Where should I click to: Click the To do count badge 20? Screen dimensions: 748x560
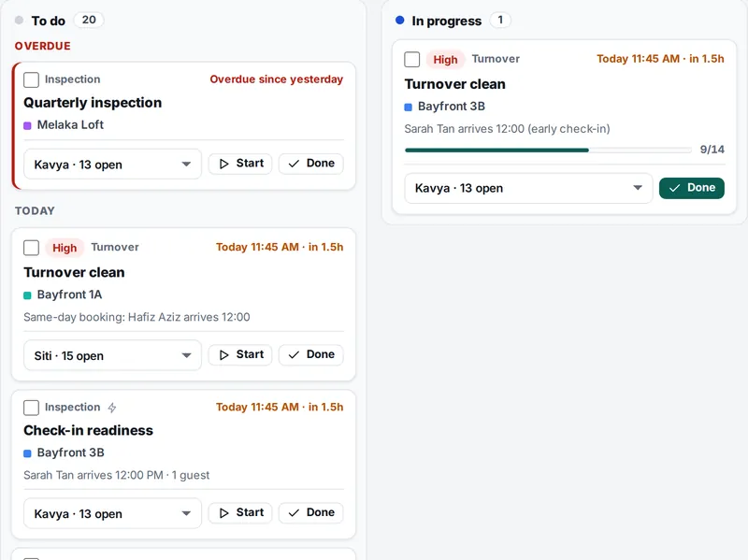click(x=89, y=20)
